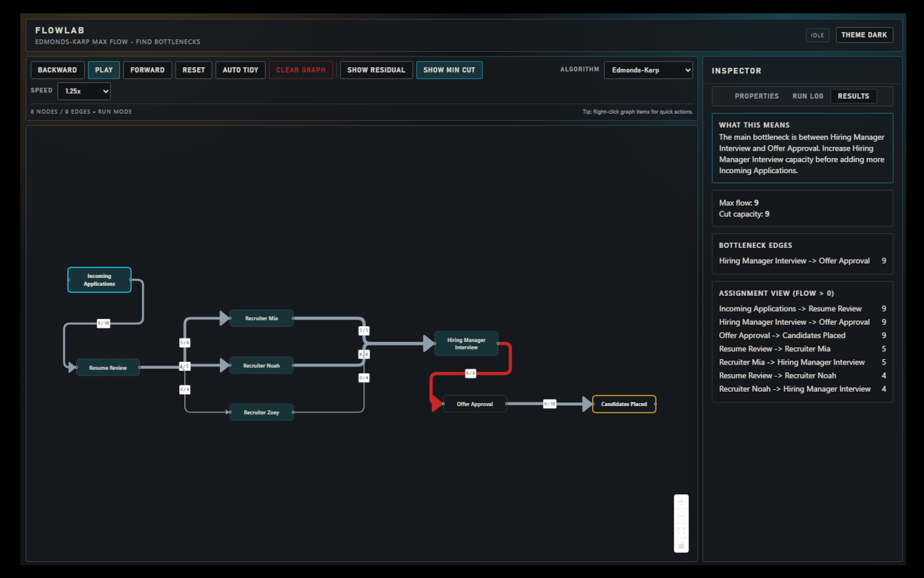
Task: Zoom in using the canvas plus icon
Action: [681, 502]
